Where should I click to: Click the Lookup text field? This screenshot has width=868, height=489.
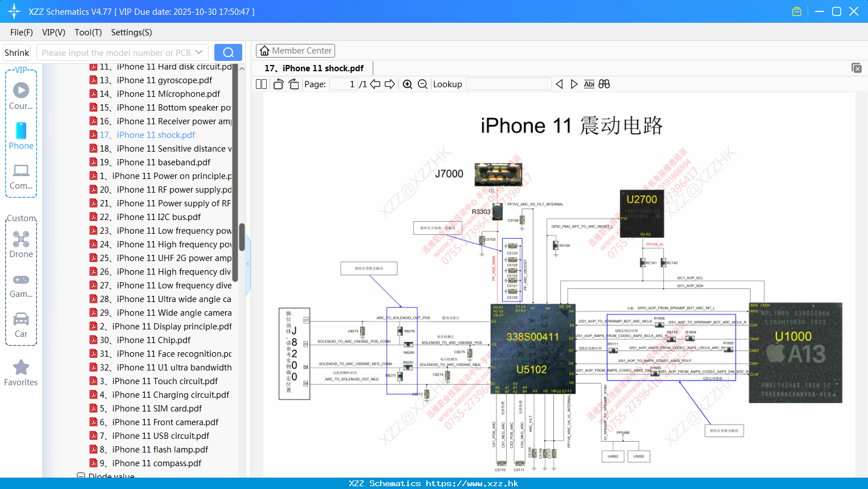coord(508,84)
